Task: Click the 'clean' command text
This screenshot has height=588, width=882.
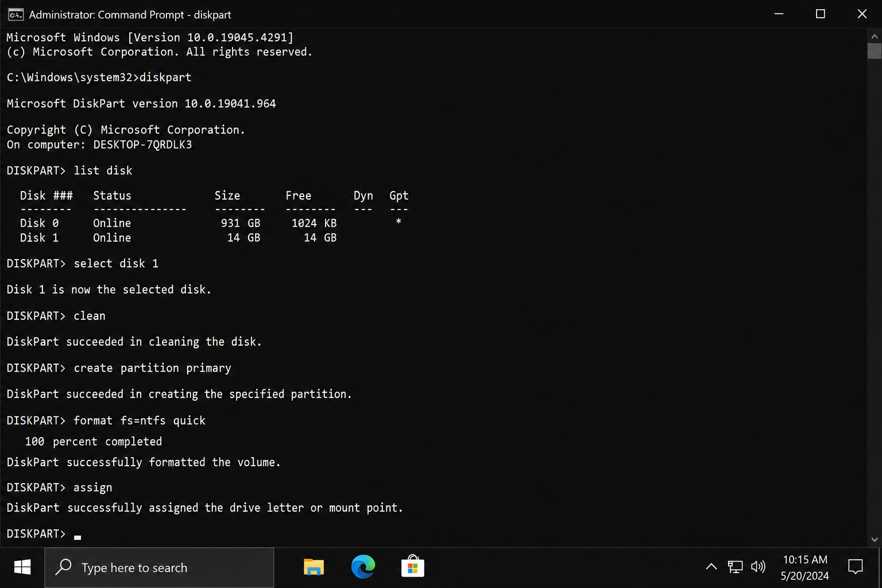Action: (90, 316)
